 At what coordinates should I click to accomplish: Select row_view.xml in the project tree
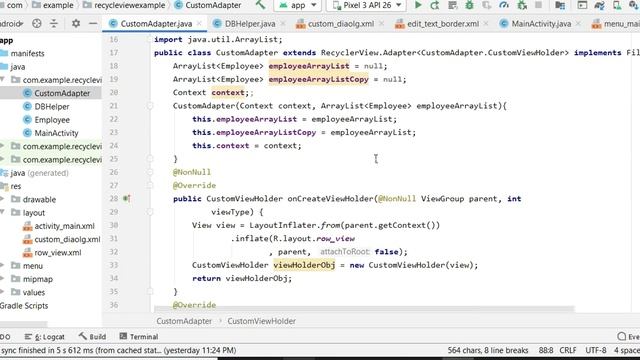point(52,253)
